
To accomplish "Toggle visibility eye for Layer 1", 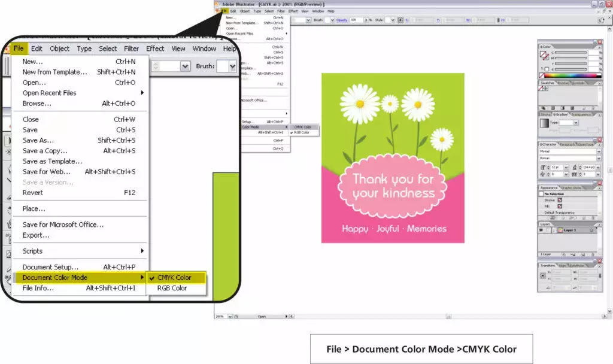I will point(542,230).
